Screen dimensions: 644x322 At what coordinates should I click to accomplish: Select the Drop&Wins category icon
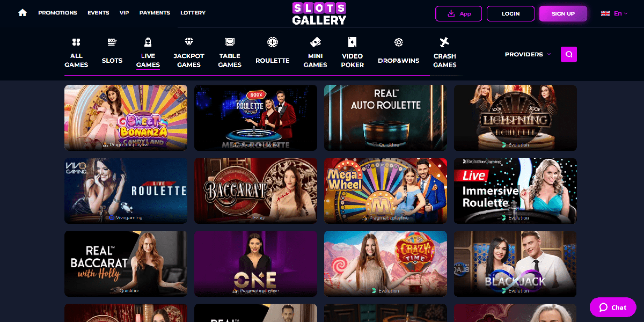398,42
